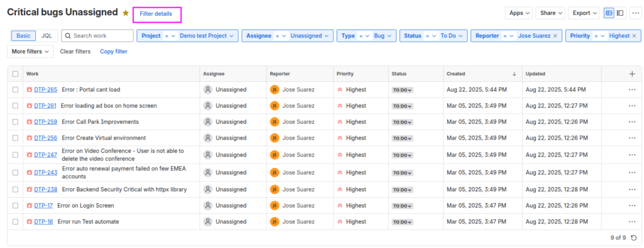Sort by the Assignee column header
Image resolution: width=644 pixels, height=248 pixels.
click(x=214, y=74)
